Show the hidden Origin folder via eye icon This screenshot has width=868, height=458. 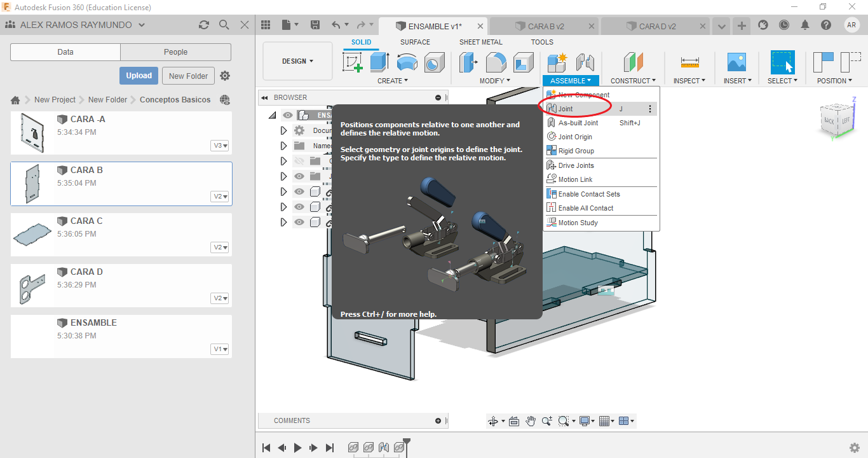[299, 161]
